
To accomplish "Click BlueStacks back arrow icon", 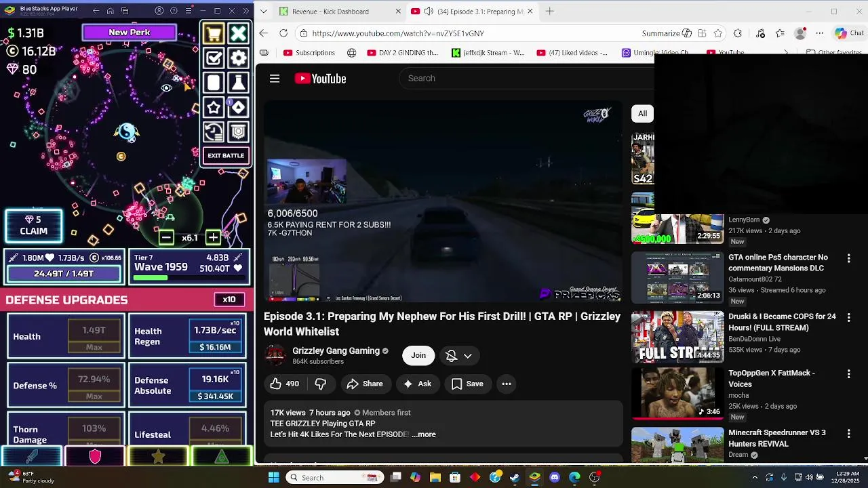I will coord(96,11).
